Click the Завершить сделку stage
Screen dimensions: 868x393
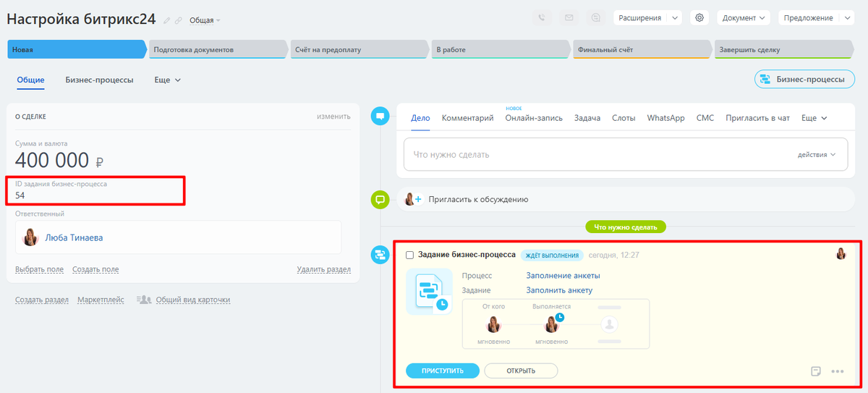click(783, 49)
